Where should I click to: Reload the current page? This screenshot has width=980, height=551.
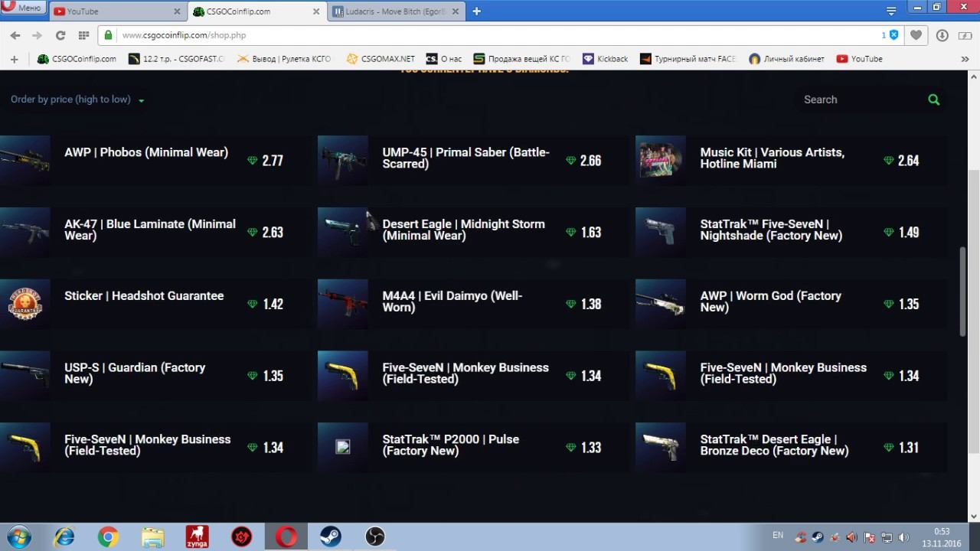60,35
